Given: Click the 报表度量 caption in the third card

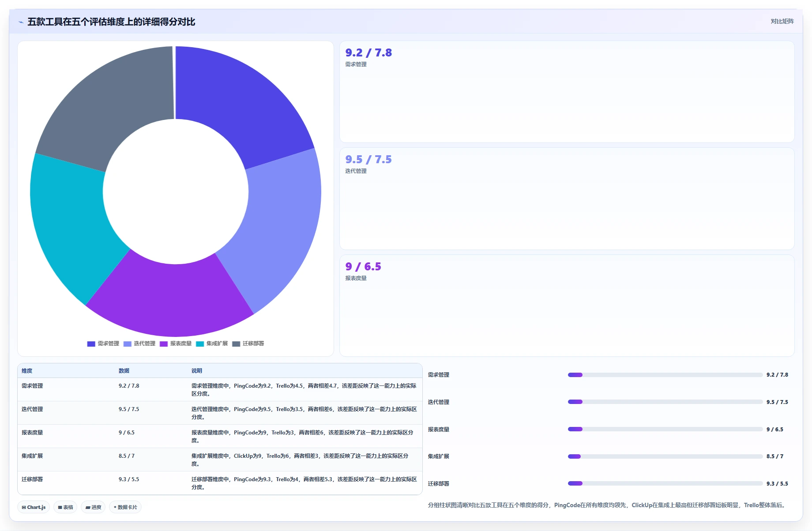Looking at the screenshot, I should pos(356,278).
